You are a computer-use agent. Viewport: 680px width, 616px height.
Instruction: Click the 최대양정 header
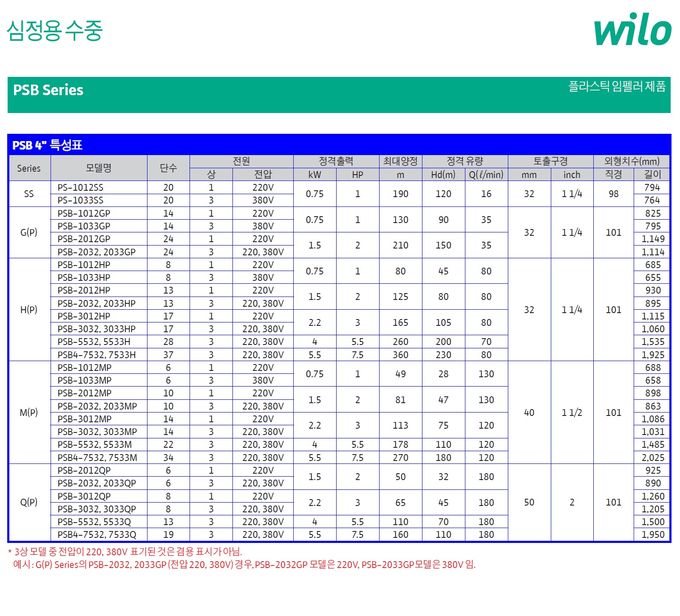pyautogui.click(x=400, y=161)
